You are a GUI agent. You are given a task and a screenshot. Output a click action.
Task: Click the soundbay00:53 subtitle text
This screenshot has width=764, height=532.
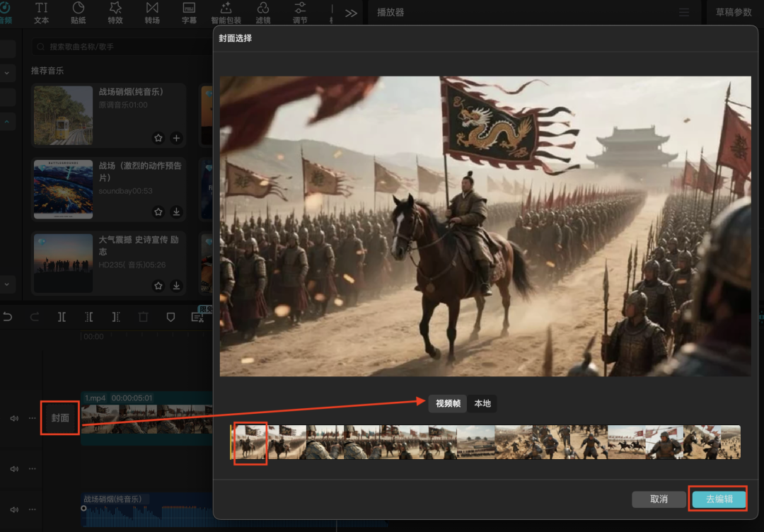[126, 190]
